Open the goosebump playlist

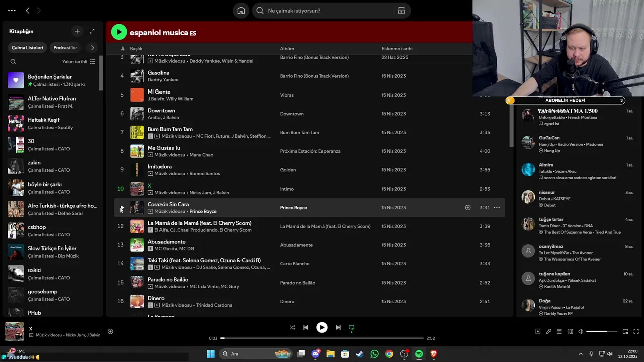point(52,295)
